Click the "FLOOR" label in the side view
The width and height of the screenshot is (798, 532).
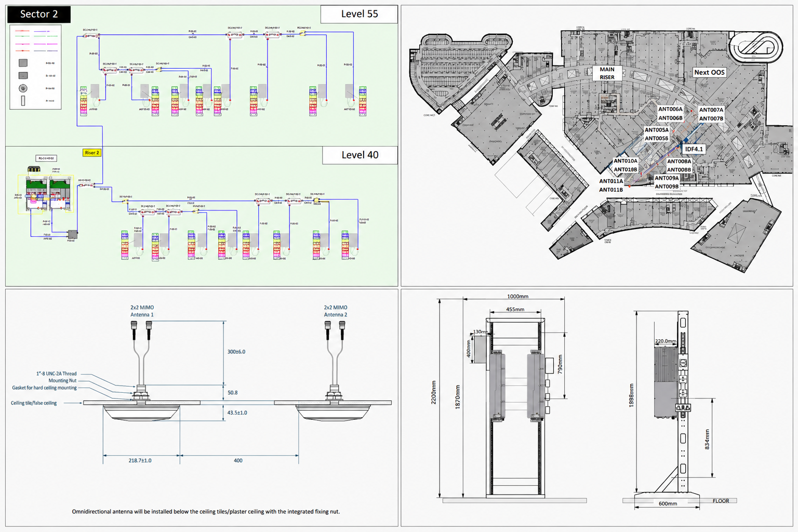pyautogui.click(x=721, y=501)
